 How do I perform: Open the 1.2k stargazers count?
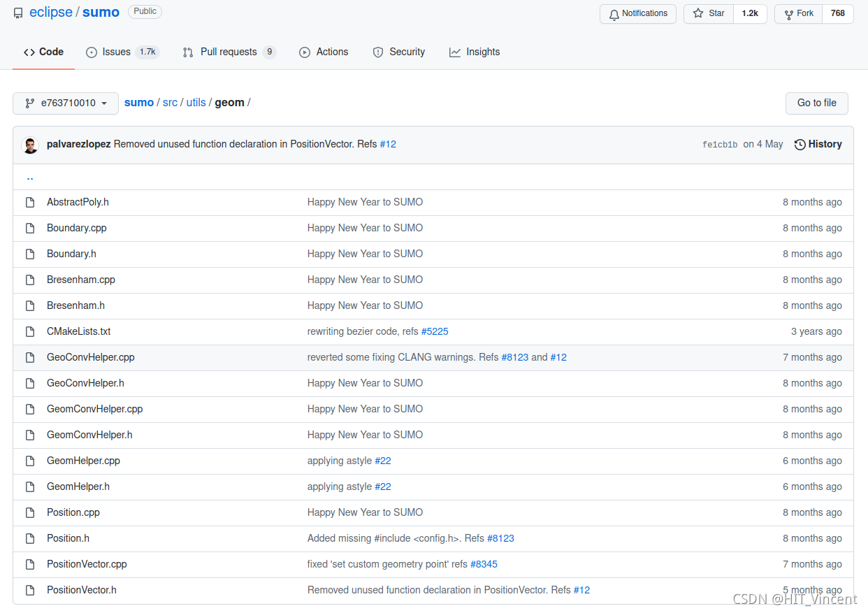[750, 13]
